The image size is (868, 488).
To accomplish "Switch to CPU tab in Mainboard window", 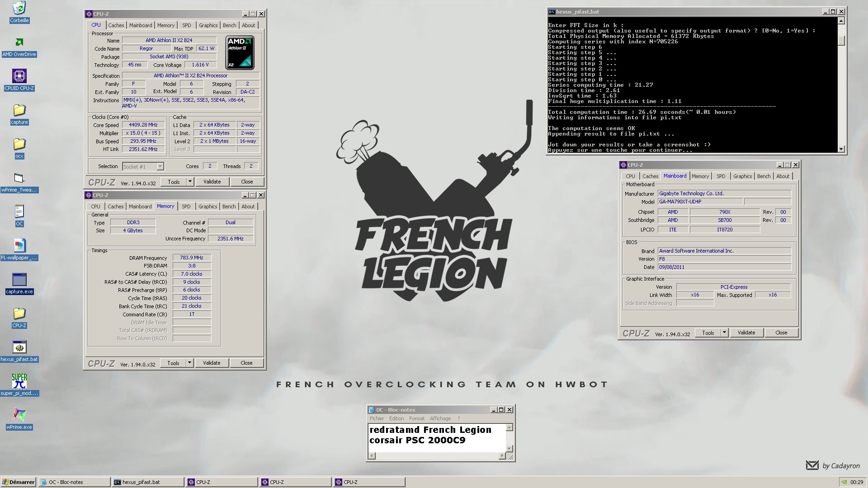I will [630, 176].
